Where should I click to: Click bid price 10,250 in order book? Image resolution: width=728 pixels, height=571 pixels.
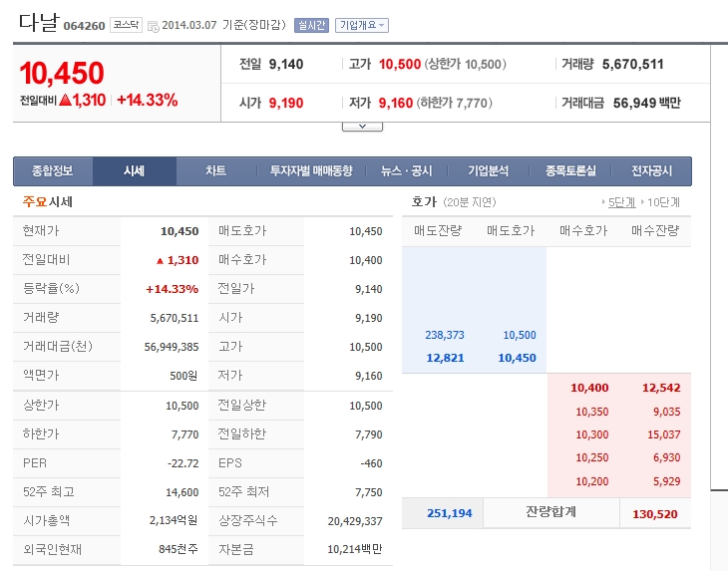coord(592,457)
